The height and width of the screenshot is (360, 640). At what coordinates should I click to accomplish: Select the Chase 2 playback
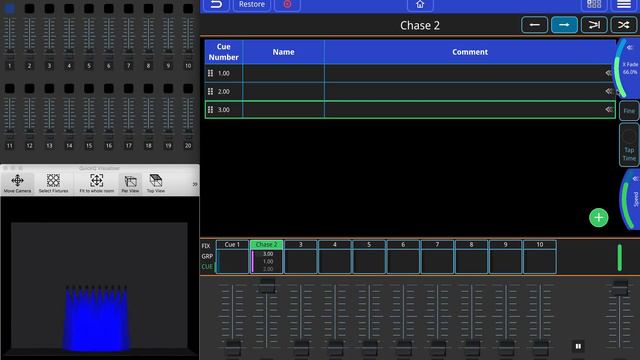tap(266, 257)
